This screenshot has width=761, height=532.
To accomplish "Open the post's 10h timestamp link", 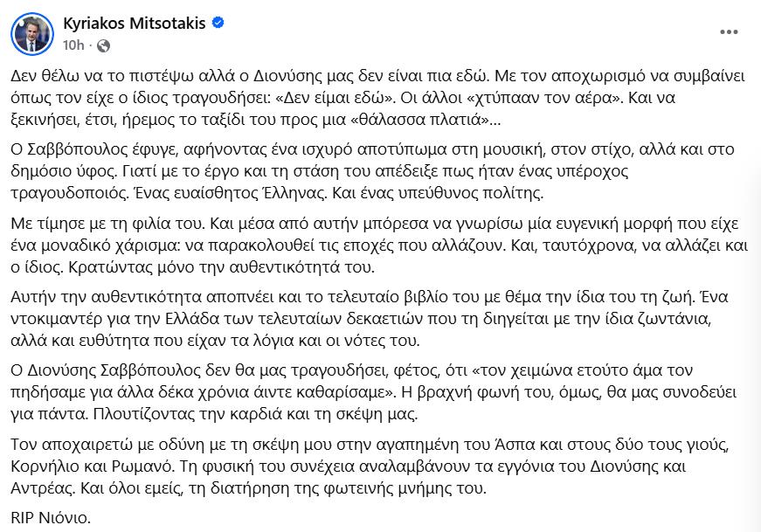I will (73, 45).
